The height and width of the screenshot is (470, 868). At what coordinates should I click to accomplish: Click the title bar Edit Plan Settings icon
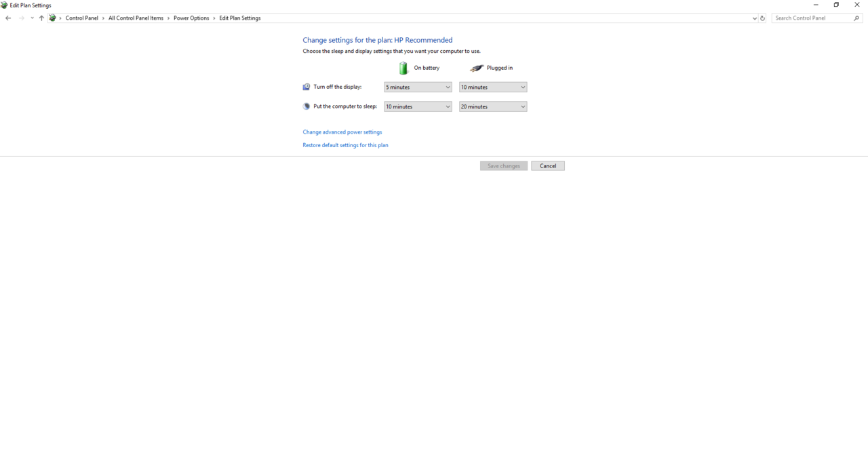(4, 5)
